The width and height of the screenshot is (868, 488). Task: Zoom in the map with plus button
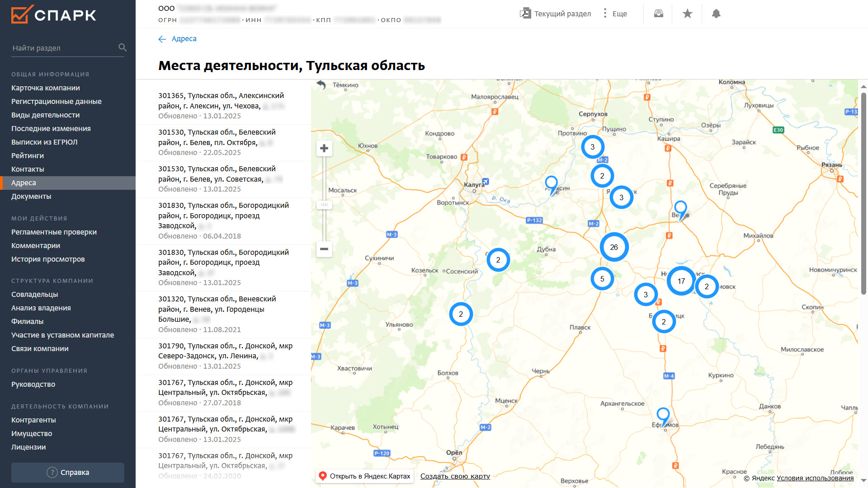pyautogui.click(x=324, y=148)
